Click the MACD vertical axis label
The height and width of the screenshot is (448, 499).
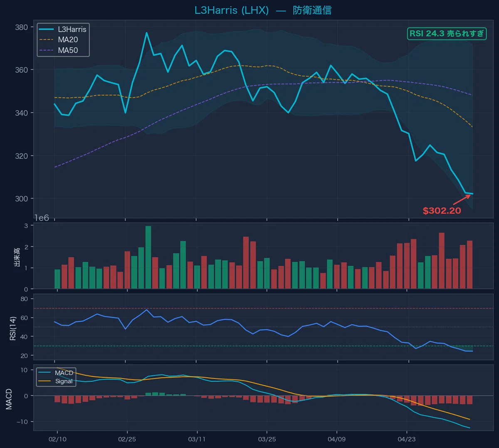point(9,399)
